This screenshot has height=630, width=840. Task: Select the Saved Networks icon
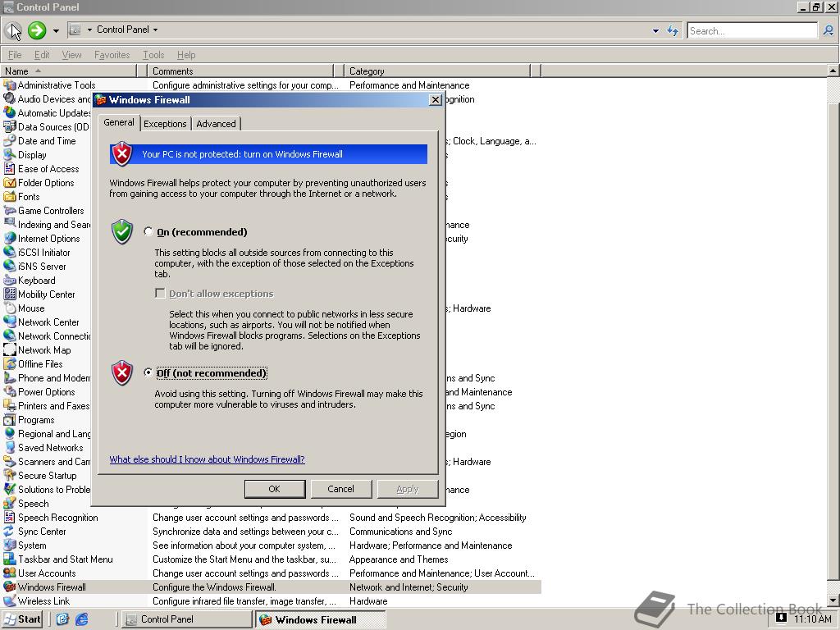[x=10, y=447]
